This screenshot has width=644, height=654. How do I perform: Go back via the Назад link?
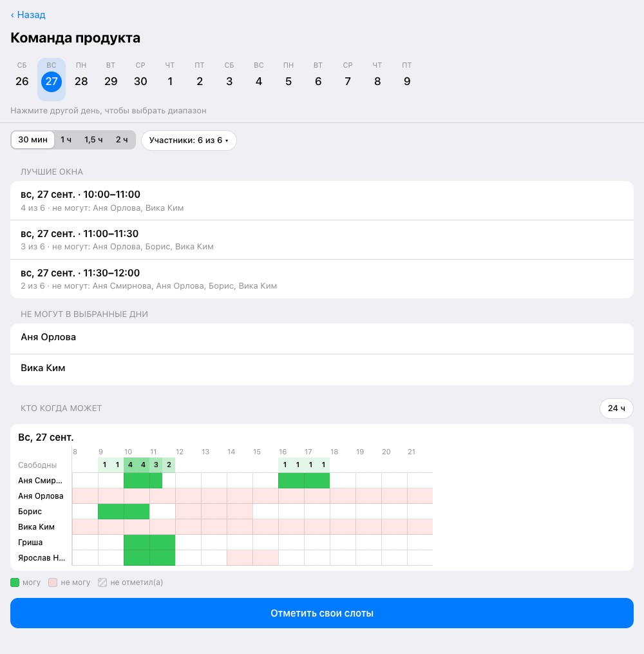(28, 15)
